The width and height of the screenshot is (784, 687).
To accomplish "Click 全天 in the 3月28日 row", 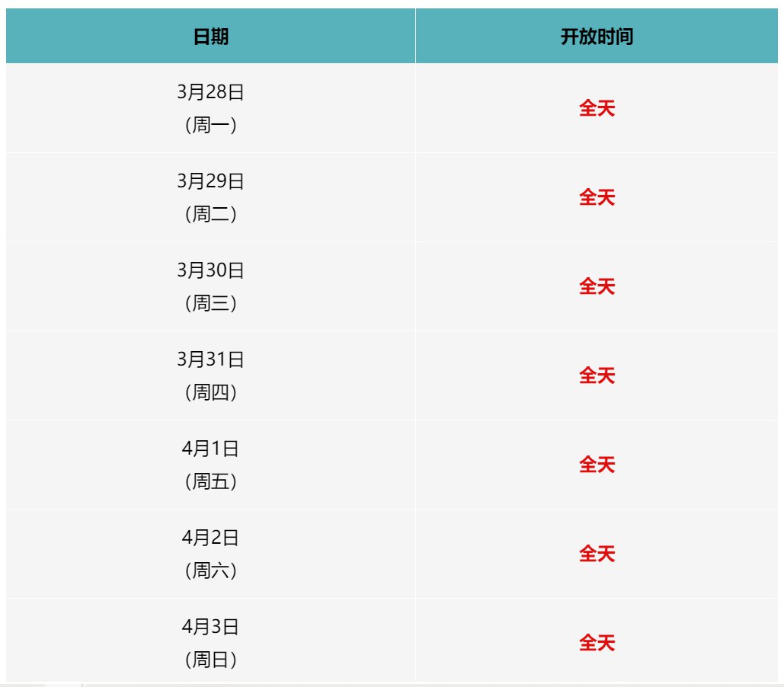I will pyautogui.click(x=597, y=108).
